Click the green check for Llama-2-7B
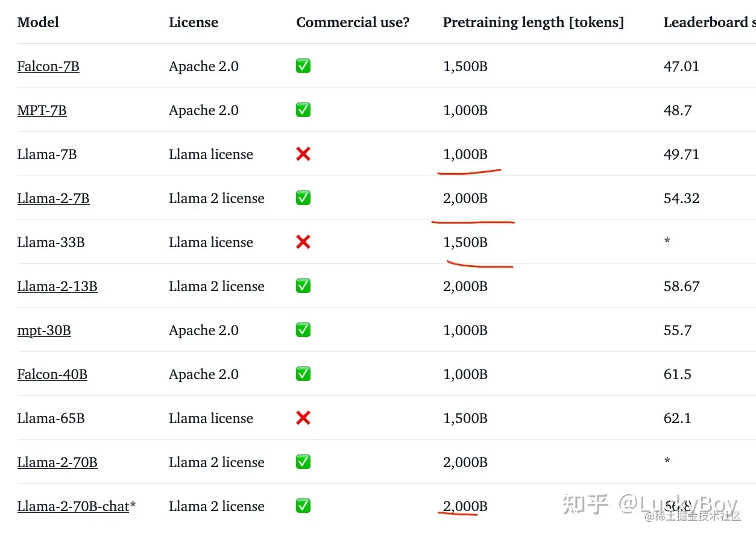756x537 pixels. (x=303, y=198)
